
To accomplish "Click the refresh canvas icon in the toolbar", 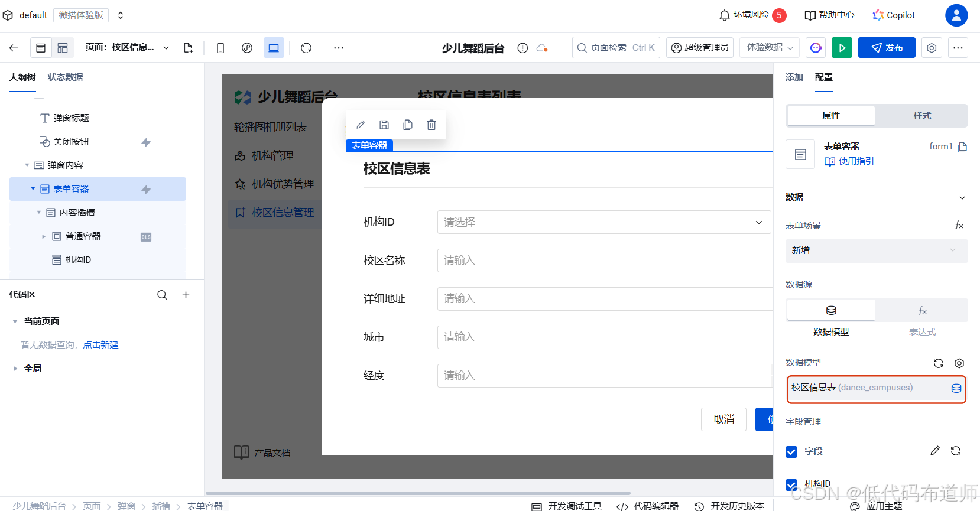I will pos(306,48).
